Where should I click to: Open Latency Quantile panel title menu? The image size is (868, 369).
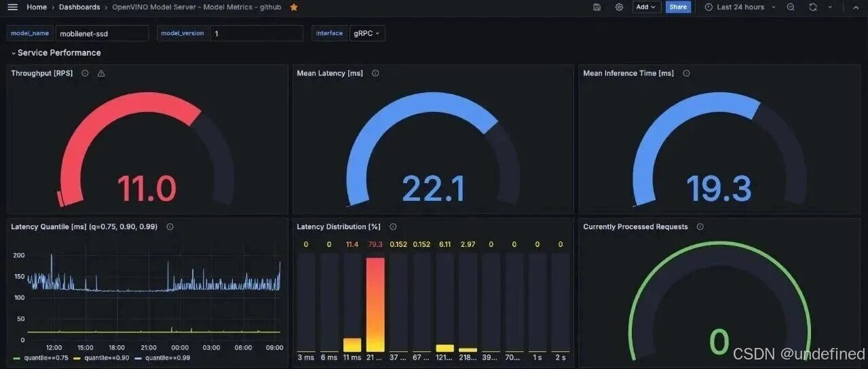84,227
